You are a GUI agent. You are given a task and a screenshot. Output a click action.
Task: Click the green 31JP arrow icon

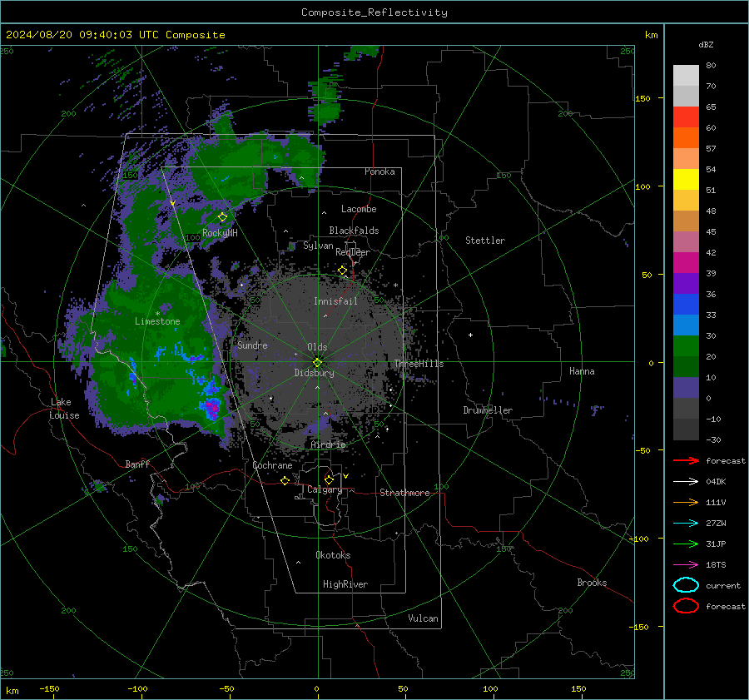(686, 544)
